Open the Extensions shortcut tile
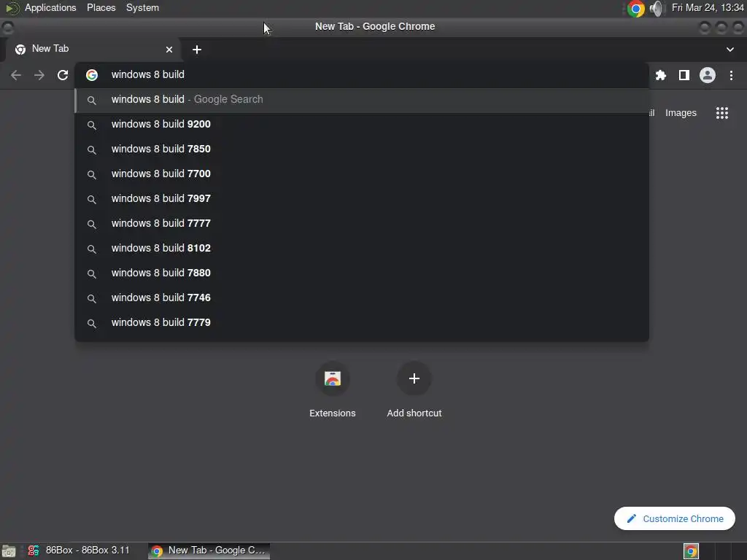 pyautogui.click(x=333, y=389)
